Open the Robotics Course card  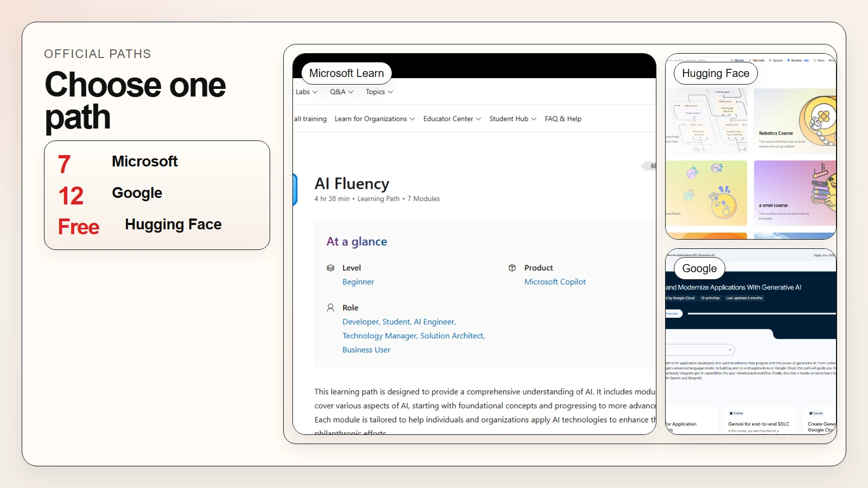coord(795,121)
